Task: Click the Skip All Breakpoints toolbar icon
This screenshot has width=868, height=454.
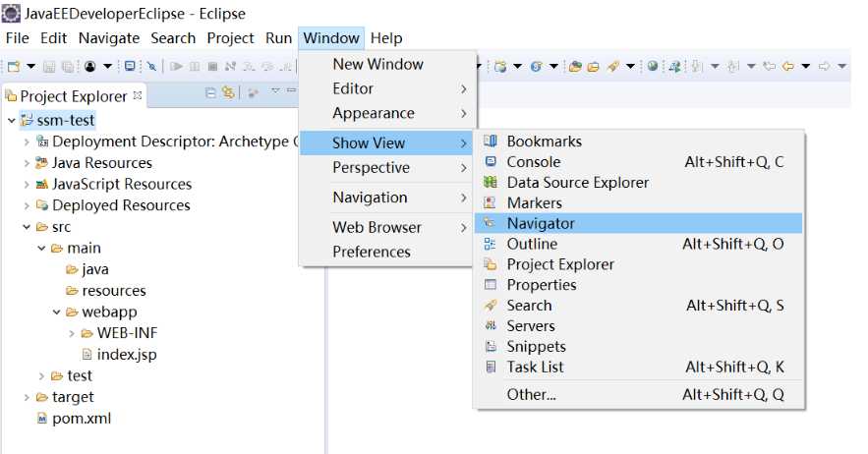Action: tap(151, 67)
